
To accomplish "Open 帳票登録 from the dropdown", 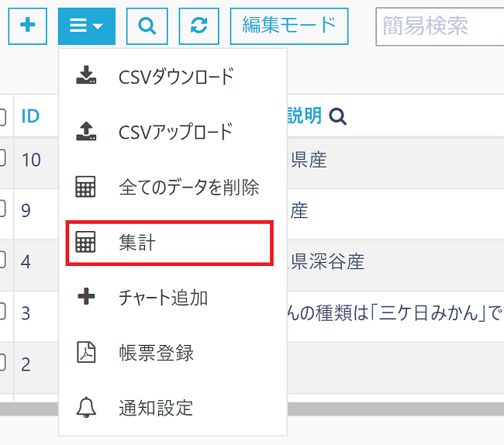I will pyautogui.click(x=156, y=353).
